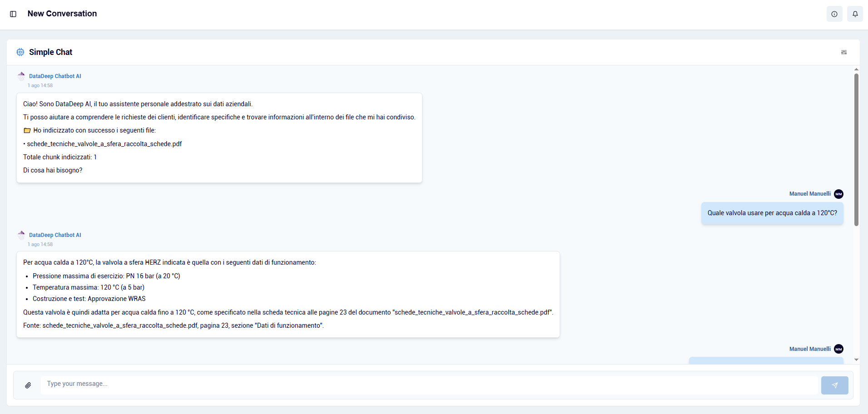
Task: Click first DataDeep Chatbot AI avatar
Action: click(x=21, y=76)
